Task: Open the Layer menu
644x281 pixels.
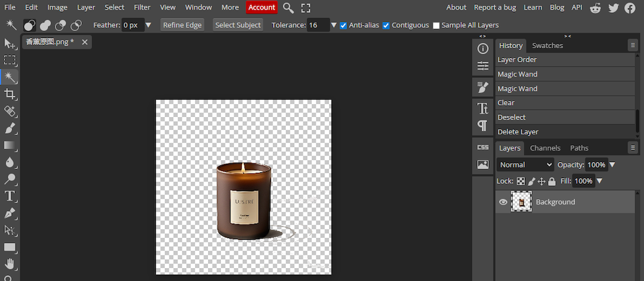Action: 86,7
